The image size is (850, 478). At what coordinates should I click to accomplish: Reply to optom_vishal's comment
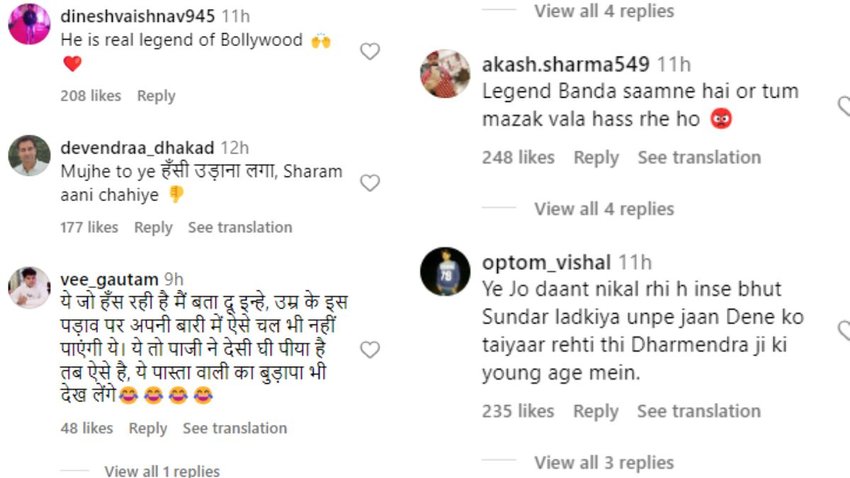click(x=596, y=411)
